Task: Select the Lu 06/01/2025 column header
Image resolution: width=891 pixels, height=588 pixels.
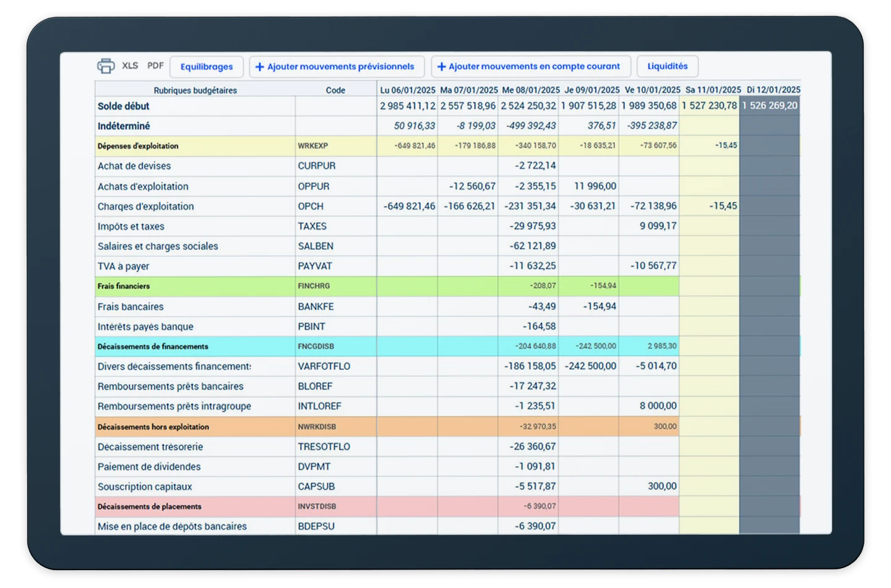Action: point(407,90)
